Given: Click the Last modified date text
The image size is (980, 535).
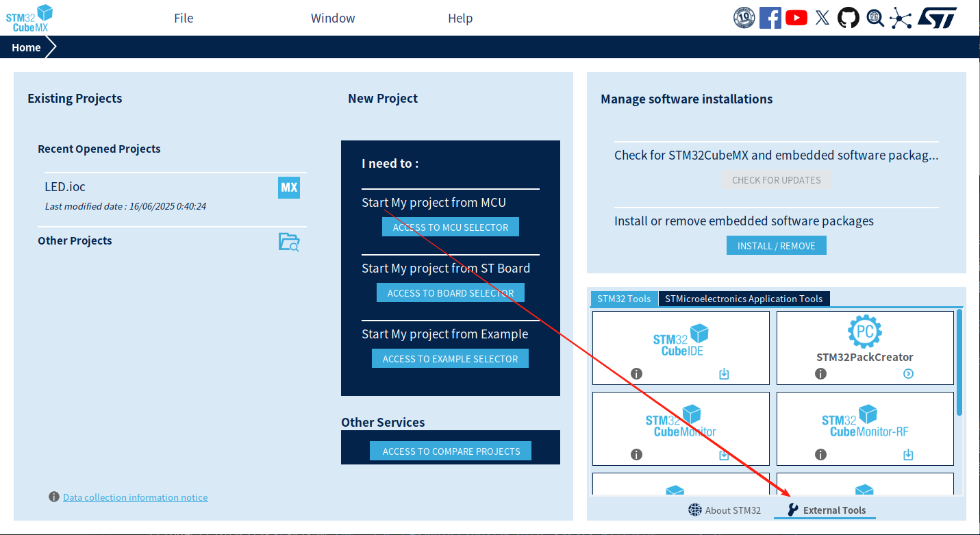Looking at the screenshot, I should [126, 206].
